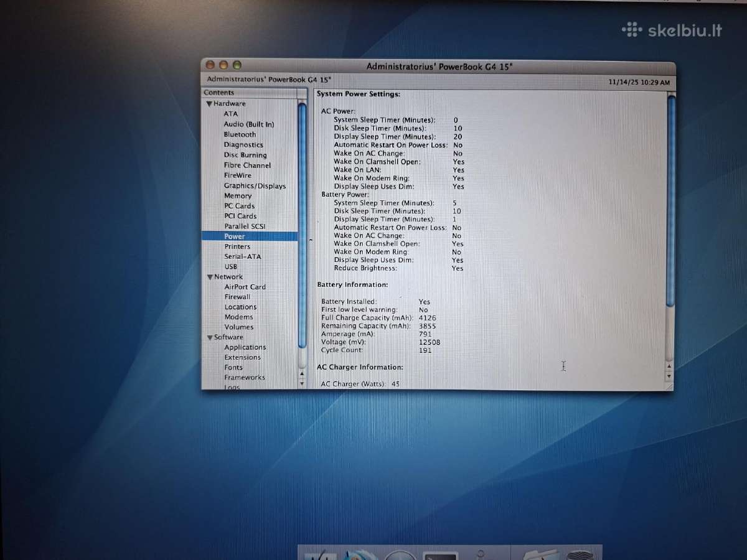The height and width of the screenshot is (560, 747).
Task: Select Serial-ATA in the sidebar
Action: [x=243, y=256]
